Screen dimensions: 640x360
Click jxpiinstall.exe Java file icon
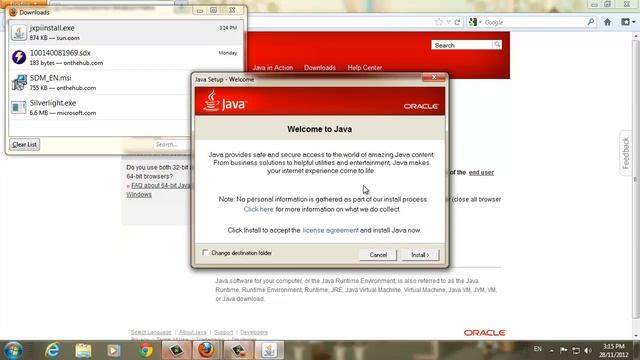coord(19,33)
